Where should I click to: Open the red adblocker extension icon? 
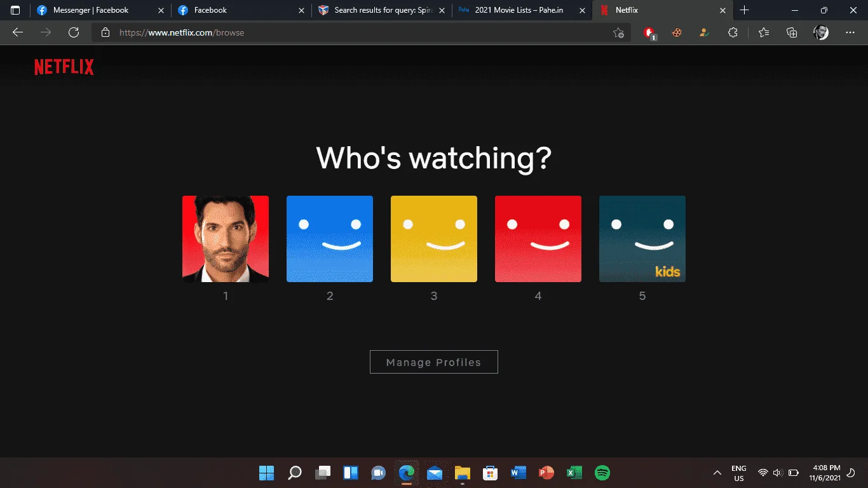point(649,33)
